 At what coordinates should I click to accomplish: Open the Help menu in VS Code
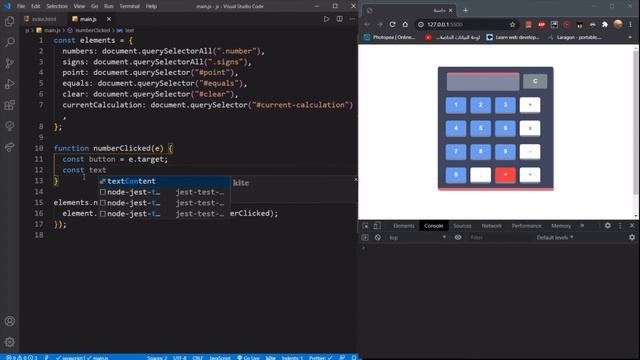click(151, 6)
